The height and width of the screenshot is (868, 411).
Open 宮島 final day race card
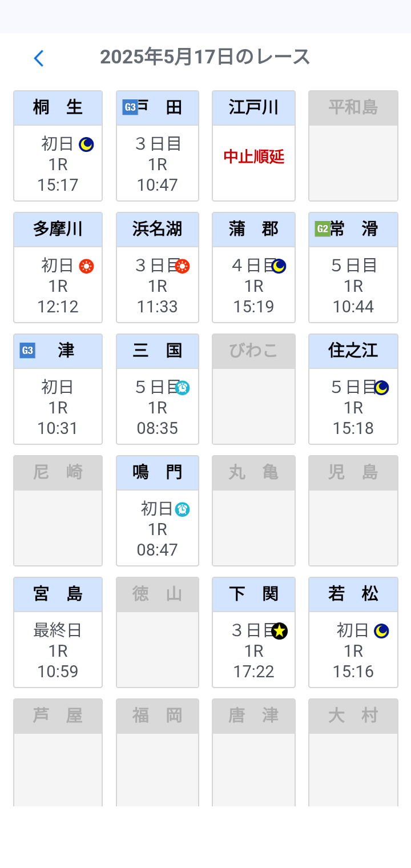click(58, 650)
